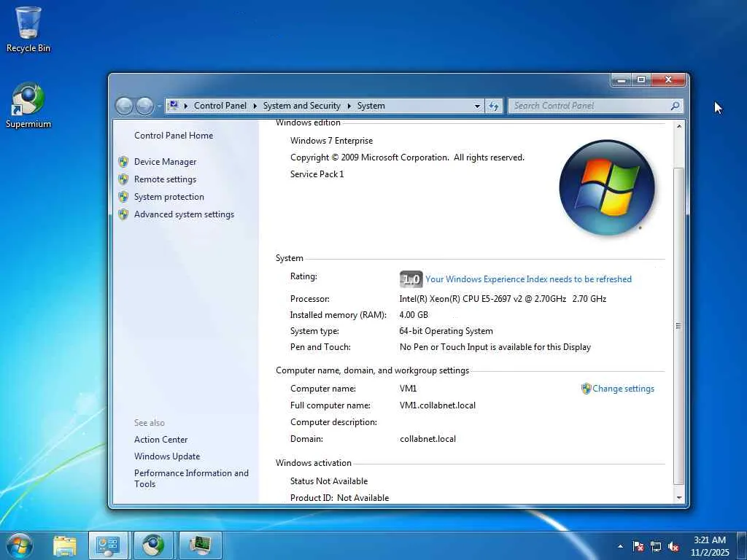Click the Show desktop button
This screenshot has width=747, height=560.
[741, 545]
